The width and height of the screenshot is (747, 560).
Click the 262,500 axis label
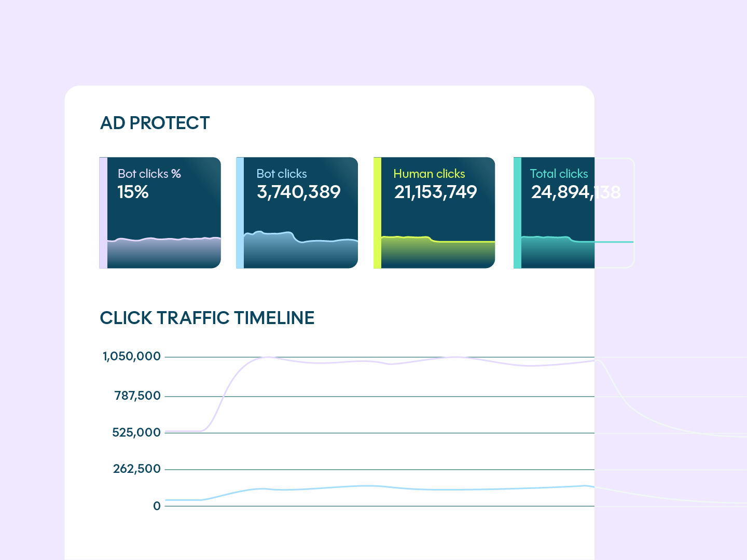(137, 469)
